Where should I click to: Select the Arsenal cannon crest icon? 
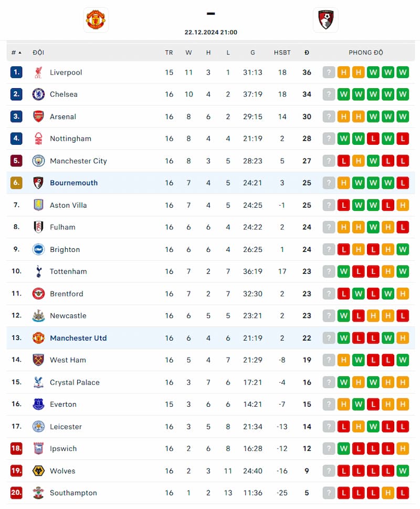[x=38, y=116]
